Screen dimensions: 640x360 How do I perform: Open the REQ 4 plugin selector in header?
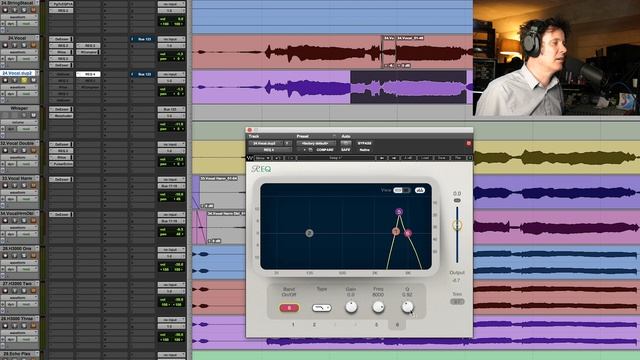point(270,150)
